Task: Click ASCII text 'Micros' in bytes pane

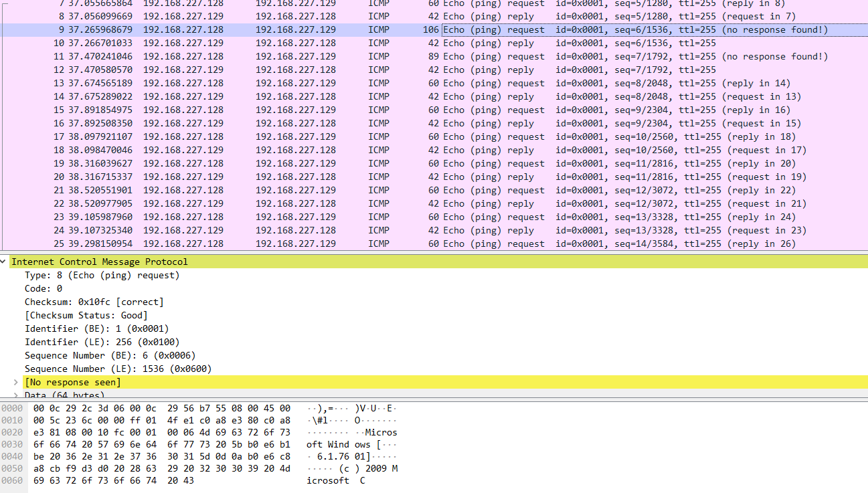Action: click(x=381, y=432)
